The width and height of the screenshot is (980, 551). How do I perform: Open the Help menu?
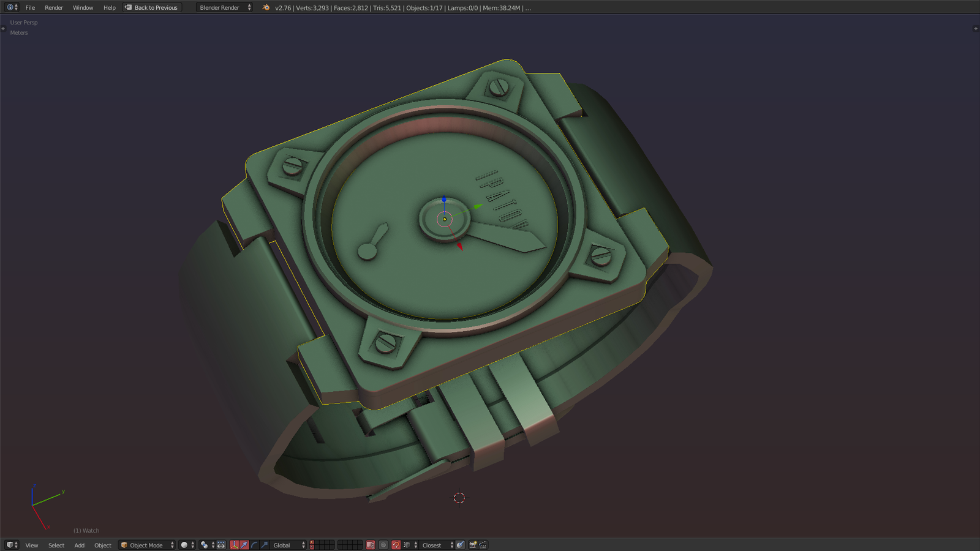click(x=110, y=7)
